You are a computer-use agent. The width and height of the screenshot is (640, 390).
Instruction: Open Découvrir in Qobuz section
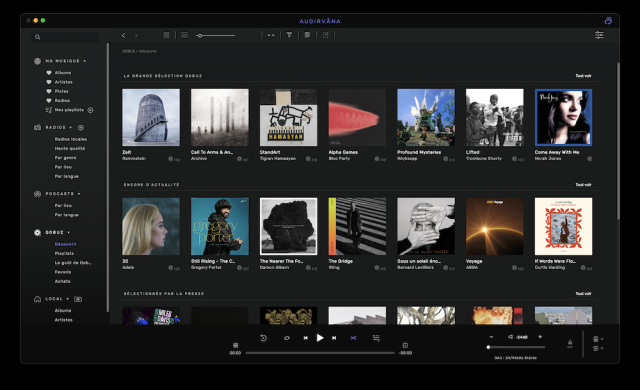pyautogui.click(x=66, y=244)
